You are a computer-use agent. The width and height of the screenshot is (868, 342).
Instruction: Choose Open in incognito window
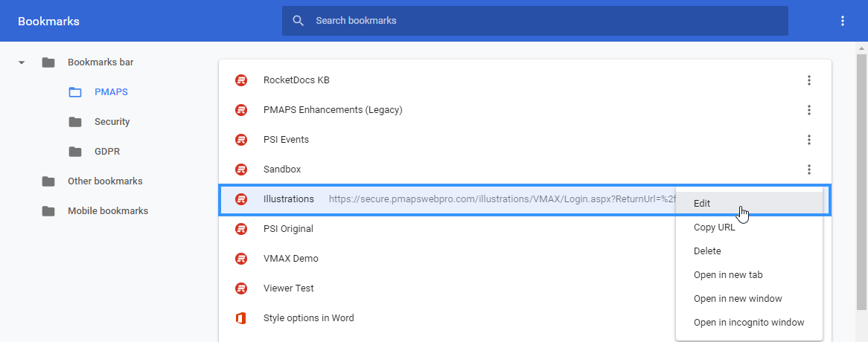749,322
